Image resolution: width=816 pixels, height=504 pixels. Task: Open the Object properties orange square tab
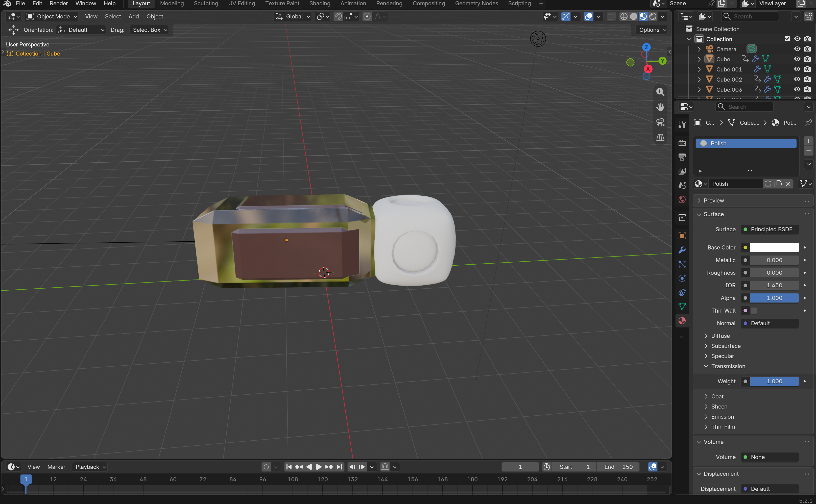pyautogui.click(x=682, y=236)
